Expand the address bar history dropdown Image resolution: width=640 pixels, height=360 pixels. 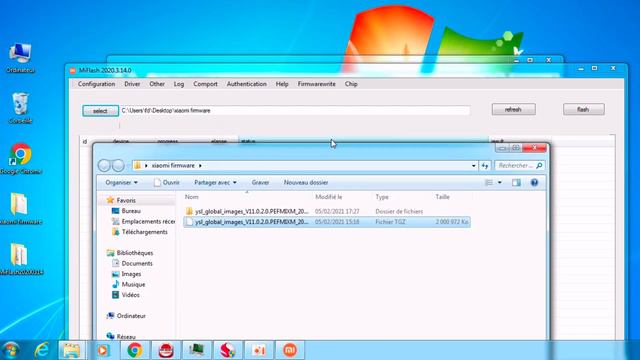[473, 166]
